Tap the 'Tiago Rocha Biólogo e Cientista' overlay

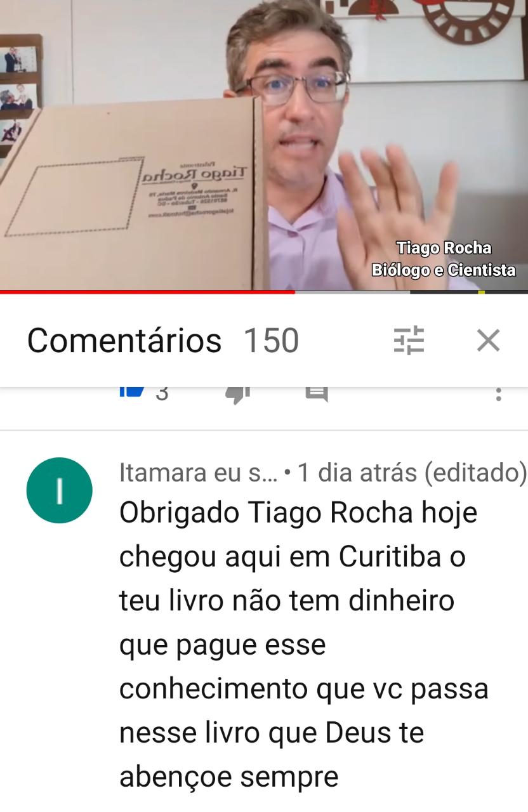coord(444,259)
